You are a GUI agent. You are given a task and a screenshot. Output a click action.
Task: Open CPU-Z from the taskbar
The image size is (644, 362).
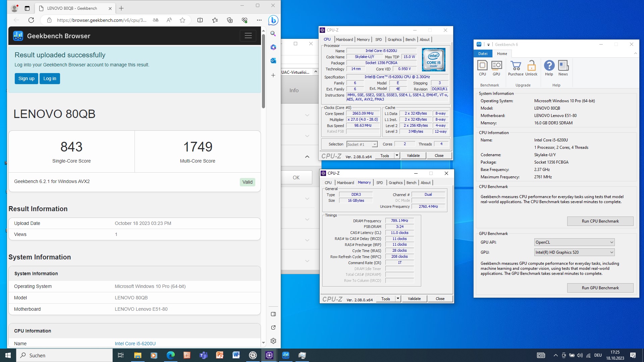pos(269,355)
